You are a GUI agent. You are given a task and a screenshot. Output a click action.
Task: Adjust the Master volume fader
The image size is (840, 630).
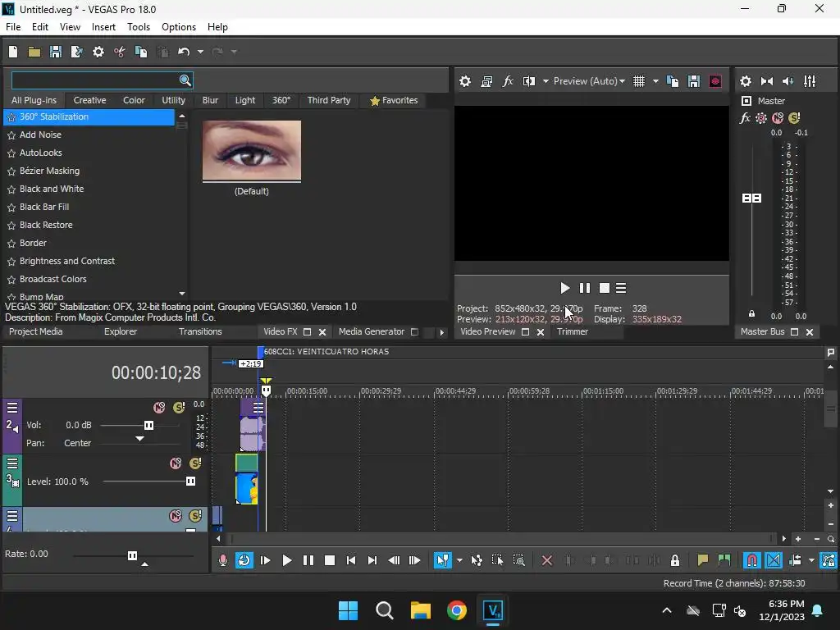(x=751, y=199)
